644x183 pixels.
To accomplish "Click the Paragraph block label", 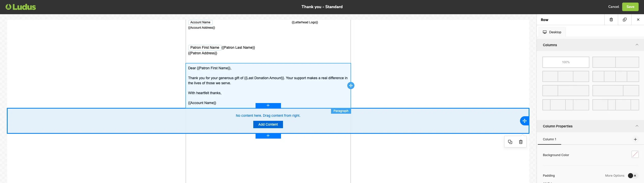I will point(341,111).
